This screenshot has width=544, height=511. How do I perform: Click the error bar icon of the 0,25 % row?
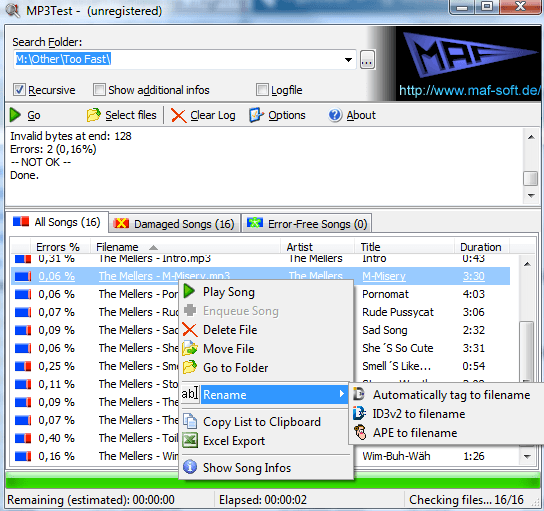(23, 366)
